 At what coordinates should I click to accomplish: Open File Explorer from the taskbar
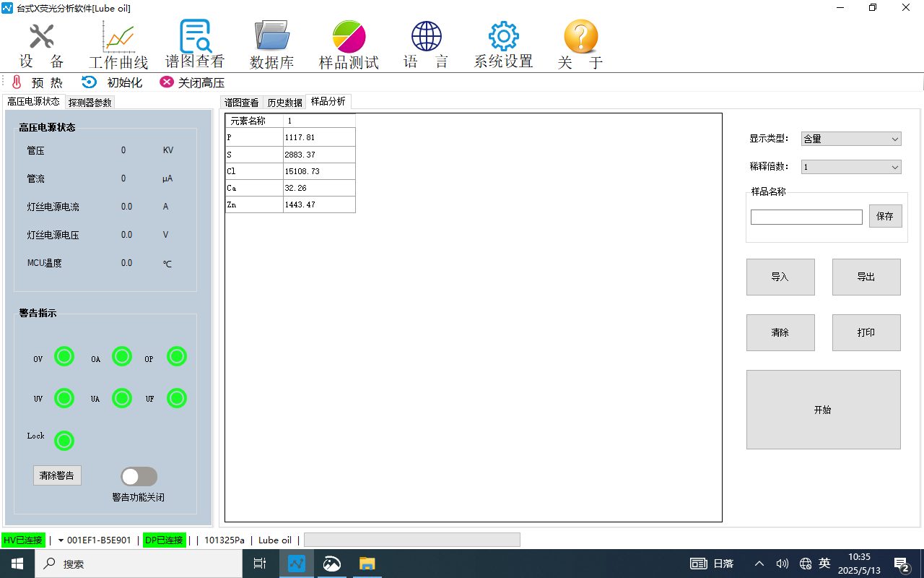pyautogui.click(x=367, y=564)
